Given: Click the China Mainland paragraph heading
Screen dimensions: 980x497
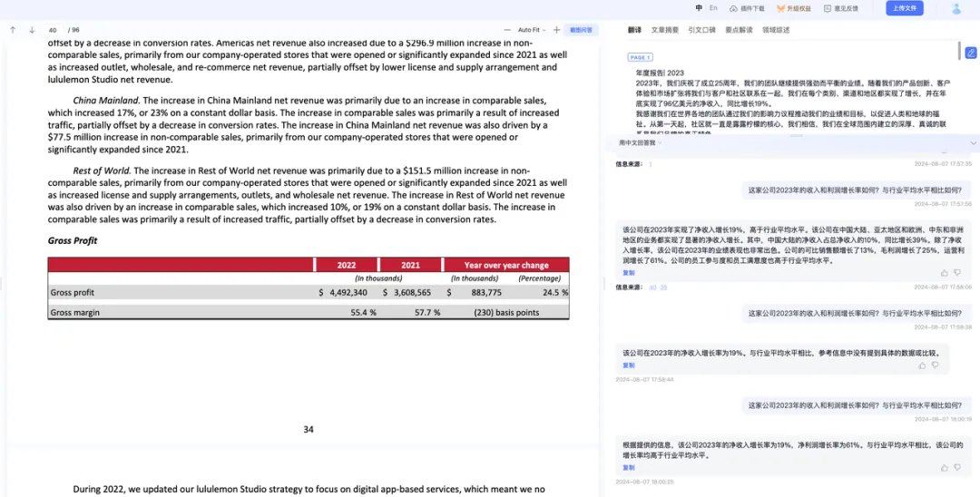Looking at the screenshot, I should (107, 101).
